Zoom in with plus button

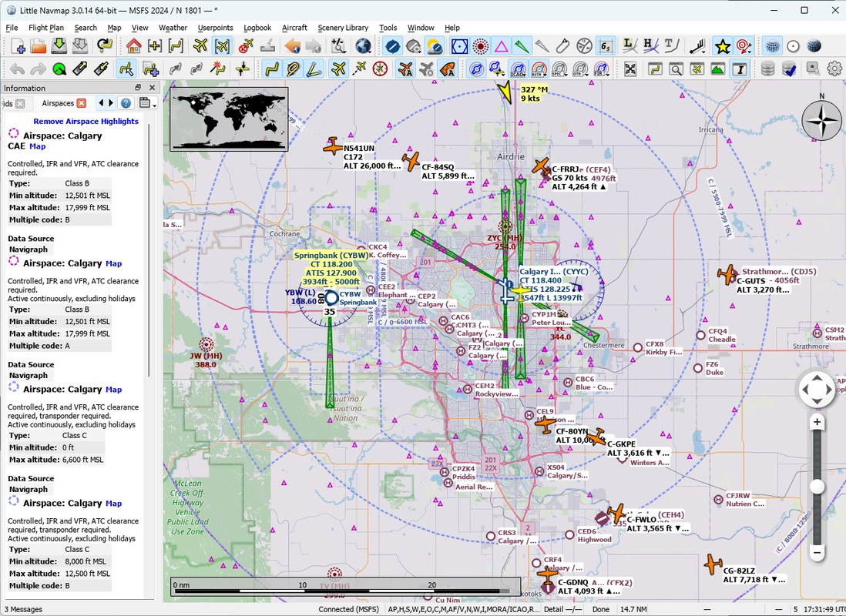[817, 422]
